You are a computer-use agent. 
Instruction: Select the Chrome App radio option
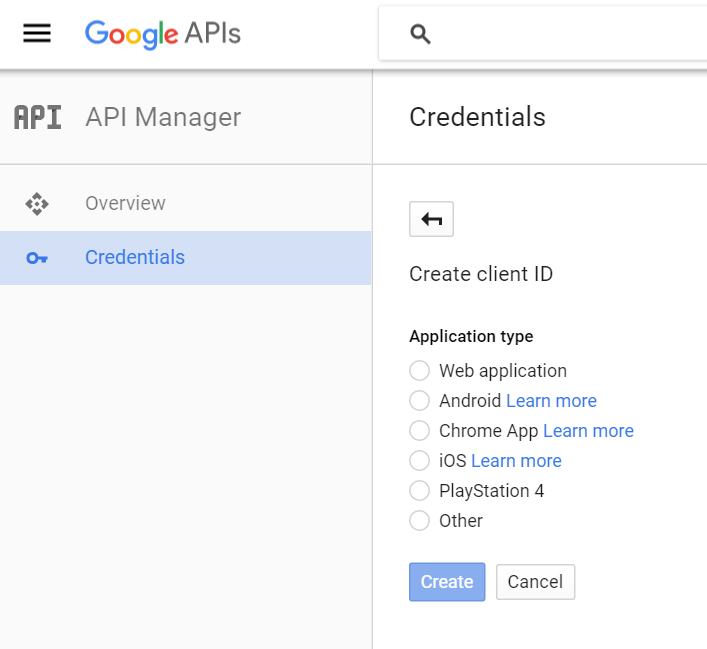tap(419, 431)
